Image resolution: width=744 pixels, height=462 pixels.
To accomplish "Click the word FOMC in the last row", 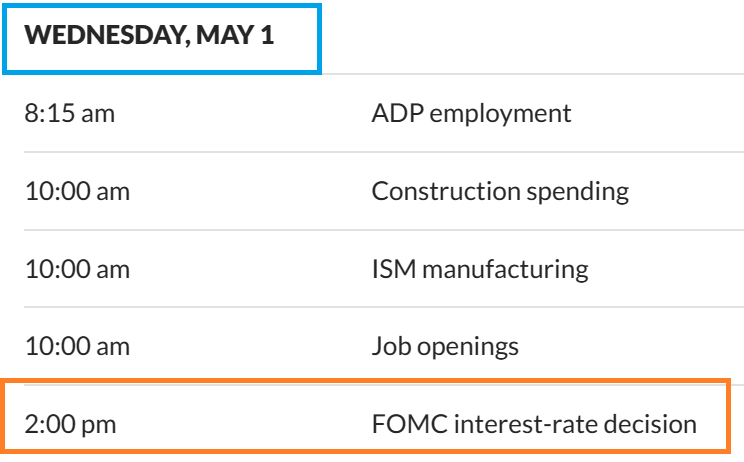I will 408,424.
